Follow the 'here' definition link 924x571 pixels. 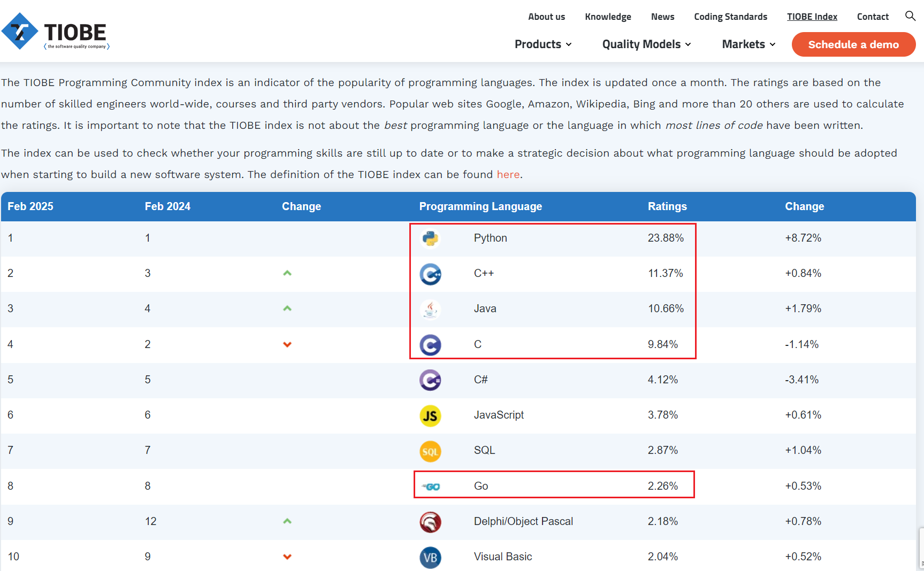(x=508, y=174)
